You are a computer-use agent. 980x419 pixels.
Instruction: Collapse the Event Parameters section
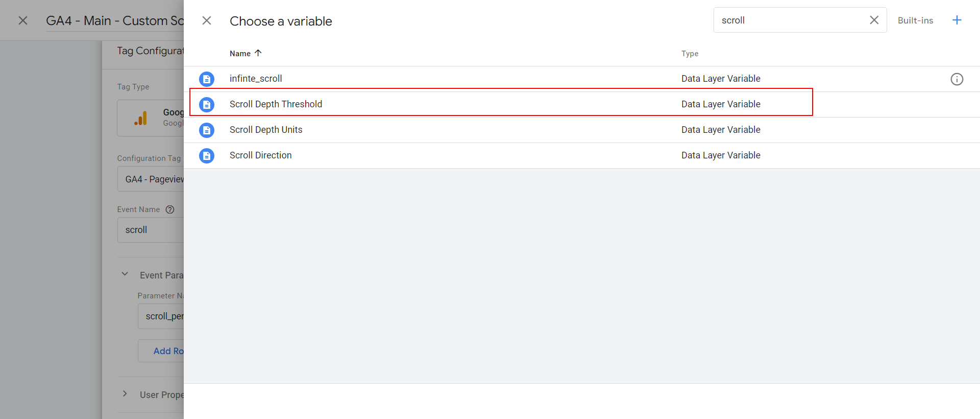(x=125, y=274)
